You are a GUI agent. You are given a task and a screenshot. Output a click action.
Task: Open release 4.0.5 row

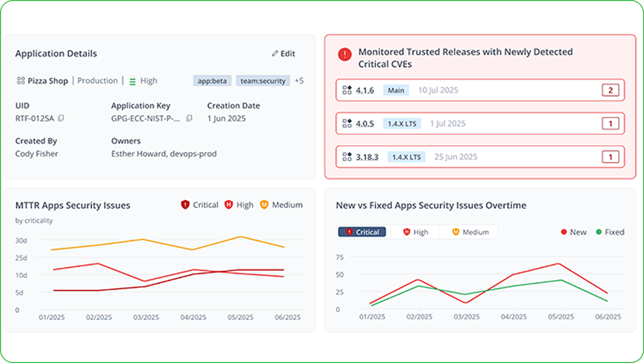coord(480,124)
